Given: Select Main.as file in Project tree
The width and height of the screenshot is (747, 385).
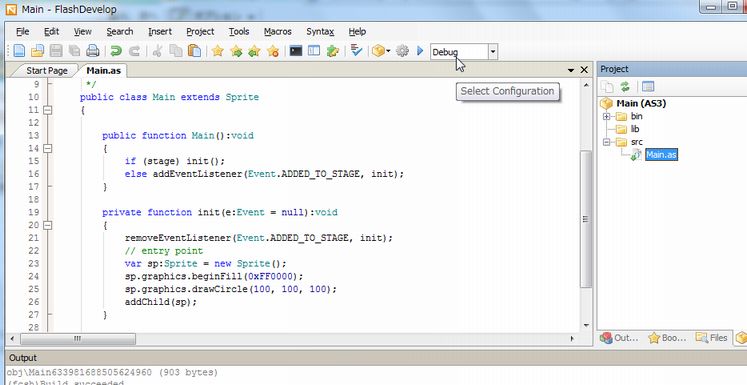Looking at the screenshot, I should coord(661,155).
